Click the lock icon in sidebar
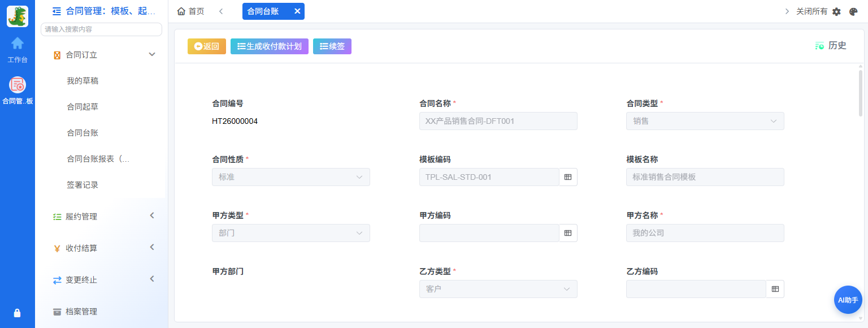Viewport: 868px width, 328px height. 18,313
